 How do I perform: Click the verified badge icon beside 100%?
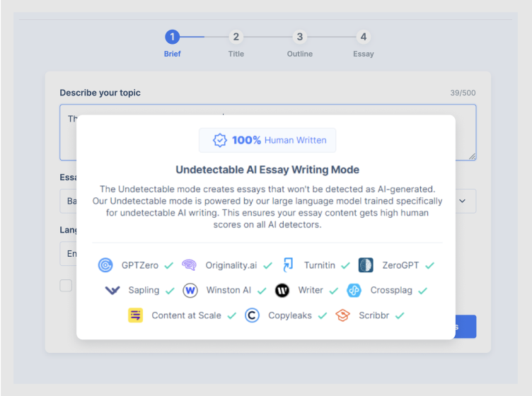pos(220,140)
